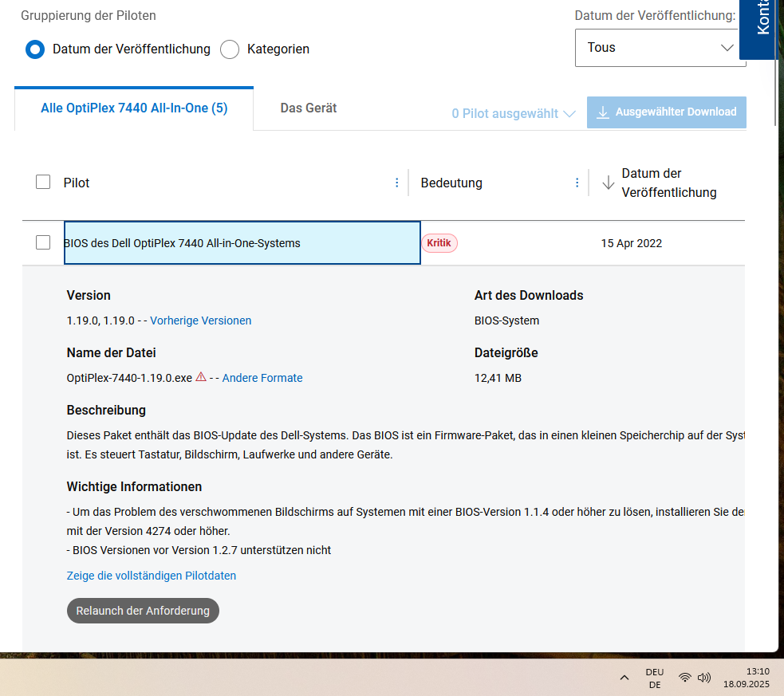Select the Datum der Veröffentlichung radio button
The image size is (784, 696).
click(x=35, y=49)
